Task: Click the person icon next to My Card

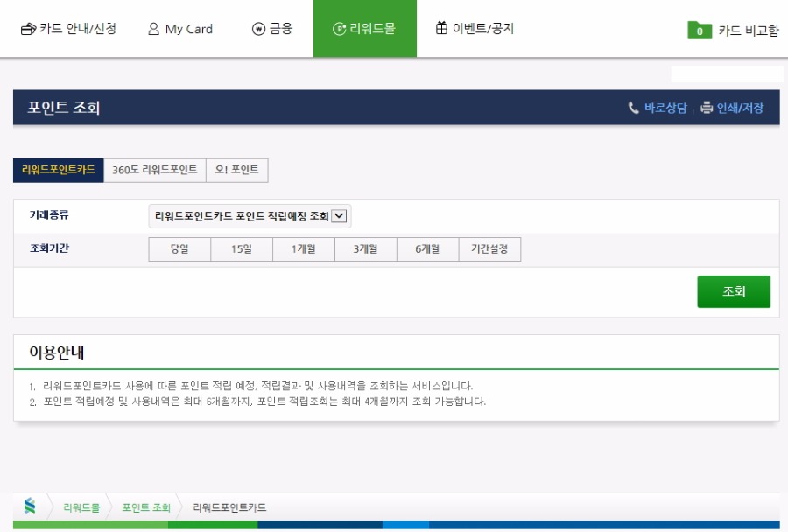Action: click(153, 29)
